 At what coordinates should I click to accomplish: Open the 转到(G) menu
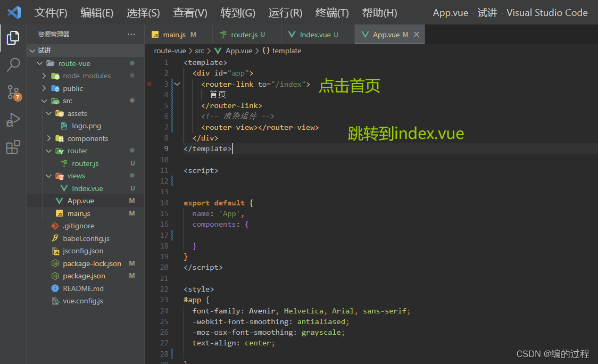[238, 13]
